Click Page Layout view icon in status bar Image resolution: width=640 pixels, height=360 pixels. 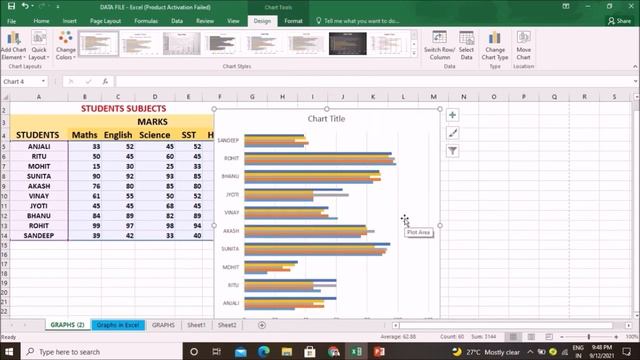point(531,337)
